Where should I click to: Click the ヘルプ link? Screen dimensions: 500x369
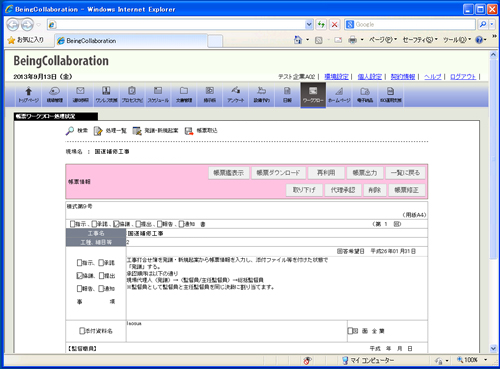pos(433,77)
